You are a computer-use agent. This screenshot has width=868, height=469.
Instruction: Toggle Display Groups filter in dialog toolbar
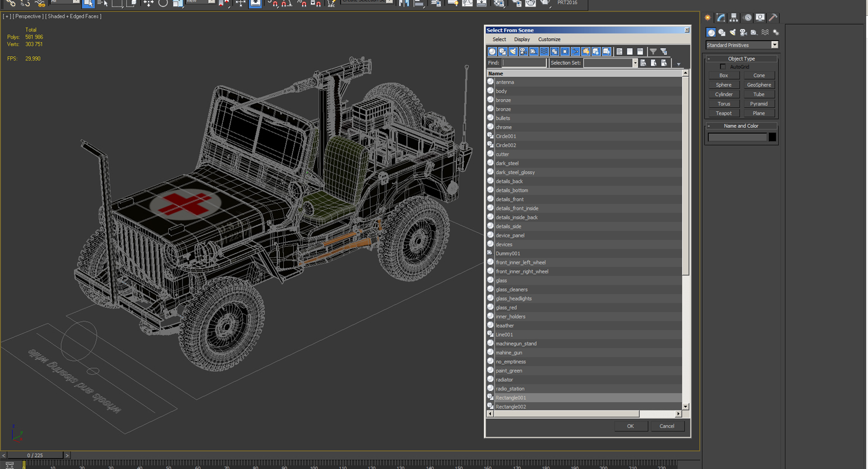click(x=555, y=52)
